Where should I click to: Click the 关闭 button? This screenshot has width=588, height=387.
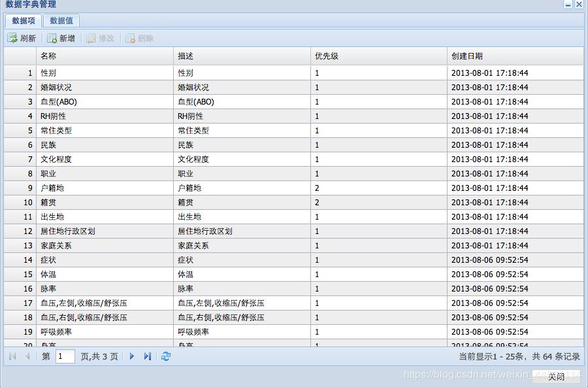[556, 377]
